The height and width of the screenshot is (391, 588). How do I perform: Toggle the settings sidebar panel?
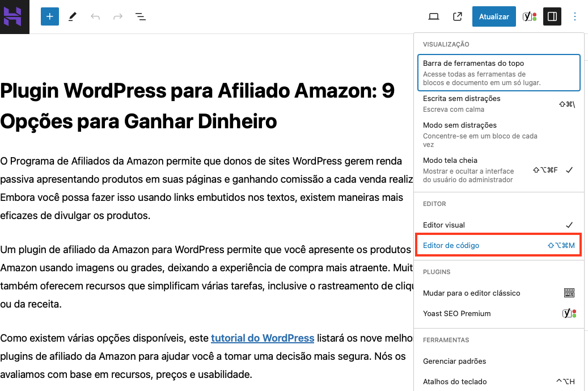click(552, 16)
